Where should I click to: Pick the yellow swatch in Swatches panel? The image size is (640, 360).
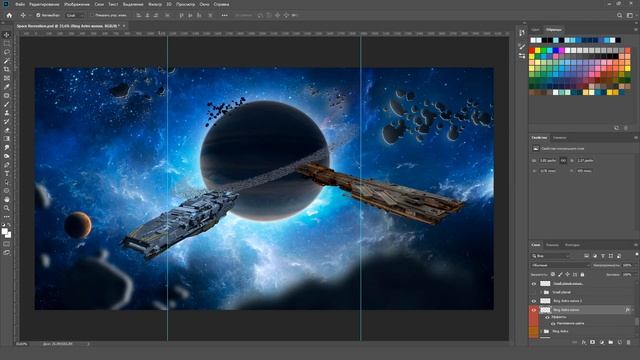538,51
